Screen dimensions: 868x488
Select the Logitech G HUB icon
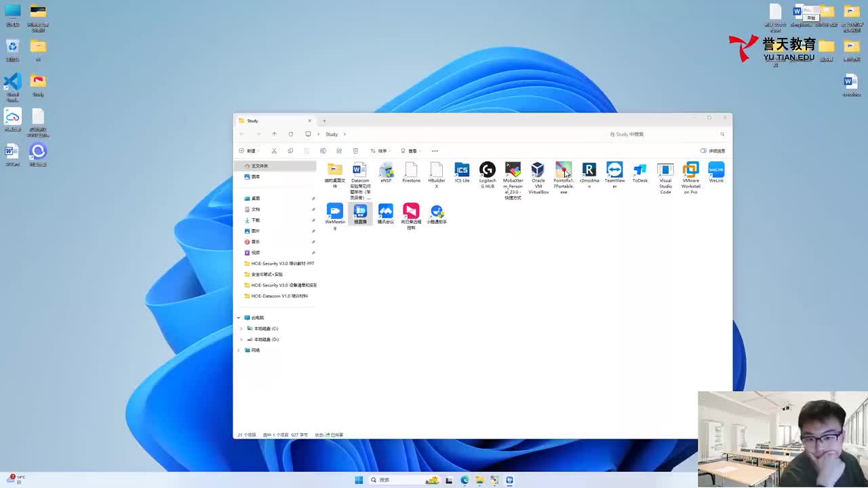(x=488, y=175)
